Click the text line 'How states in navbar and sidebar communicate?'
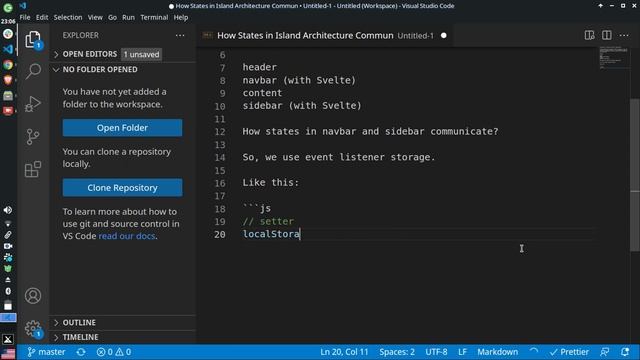Viewport: 640px width, 360px height. (370, 131)
